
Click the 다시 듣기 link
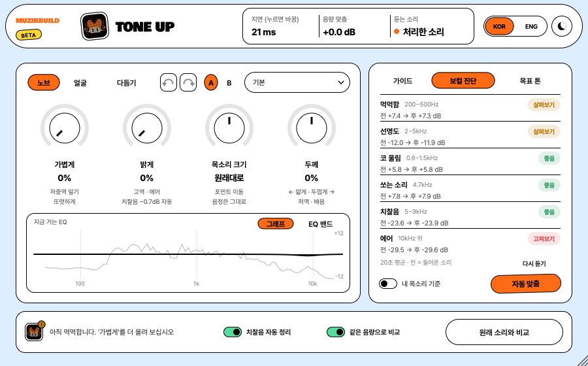(534, 263)
